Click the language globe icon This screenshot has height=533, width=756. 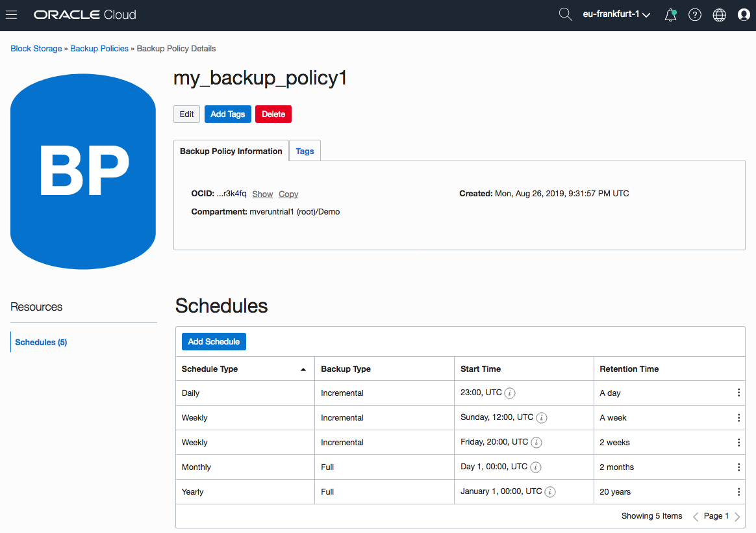coord(720,15)
